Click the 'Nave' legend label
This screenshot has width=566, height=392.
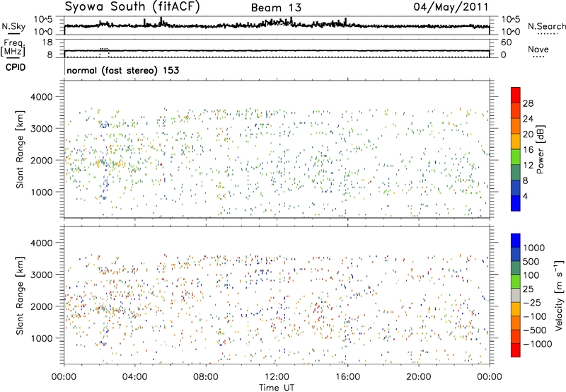[x=538, y=49]
